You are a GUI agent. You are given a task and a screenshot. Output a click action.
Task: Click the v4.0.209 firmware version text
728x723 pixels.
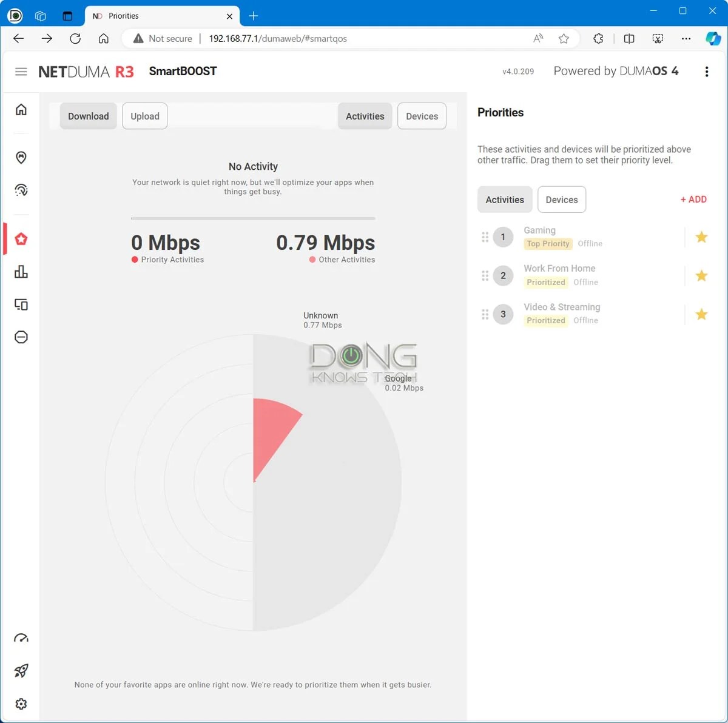click(518, 72)
